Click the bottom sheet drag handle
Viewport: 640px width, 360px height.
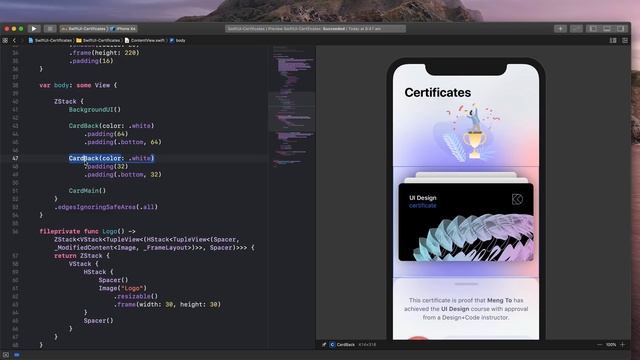point(466,284)
